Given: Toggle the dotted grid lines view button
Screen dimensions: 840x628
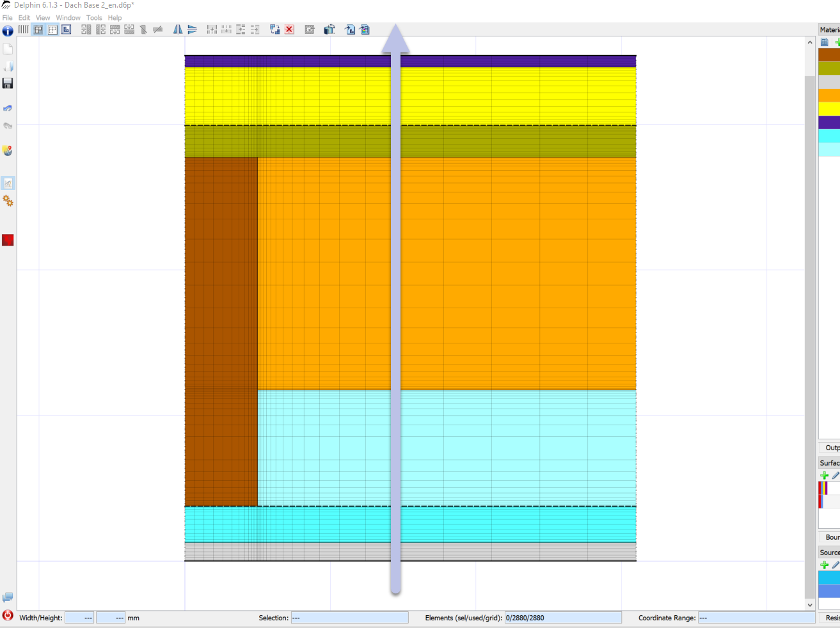Looking at the screenshot, I should coord(52,29).
